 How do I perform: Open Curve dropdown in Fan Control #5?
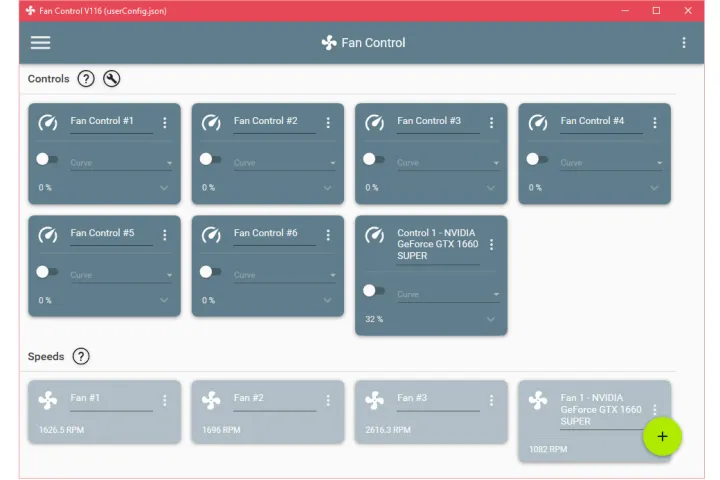[x=121, y=275]
